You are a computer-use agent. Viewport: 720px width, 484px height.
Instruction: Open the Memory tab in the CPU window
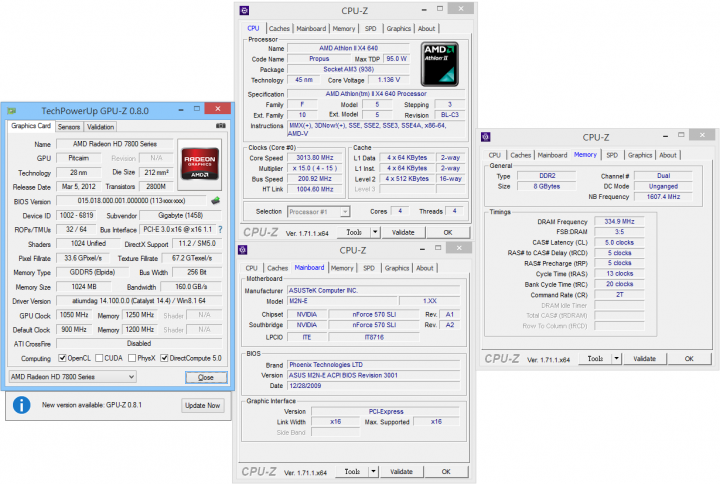pos(343,28)
